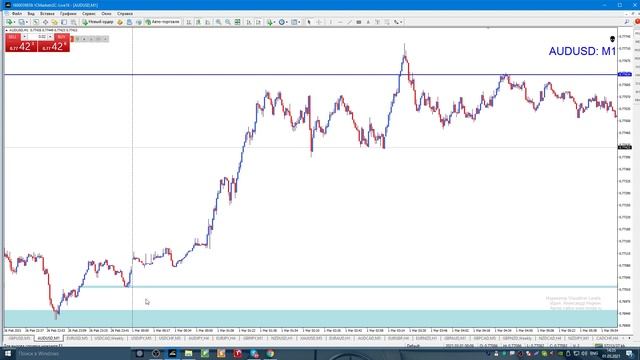Screen dimensions: 640x360
Task: Switch to the GBPUSD,M1 chart tab
Action: pos(19,338)
